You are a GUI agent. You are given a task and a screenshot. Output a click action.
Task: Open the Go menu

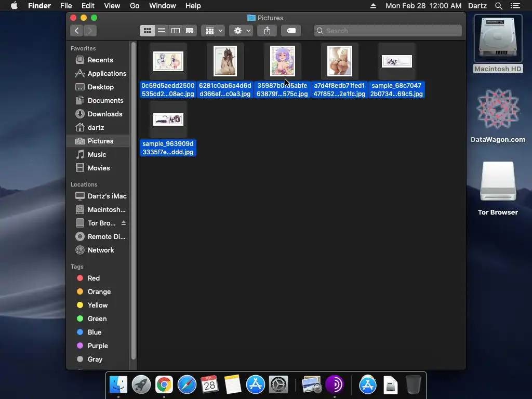(x=135, y=6)
